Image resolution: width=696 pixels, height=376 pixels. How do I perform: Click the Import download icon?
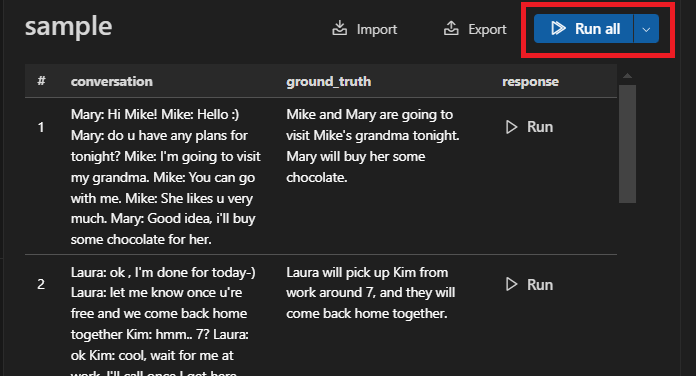pyautogui.click(x=340, y=28)
